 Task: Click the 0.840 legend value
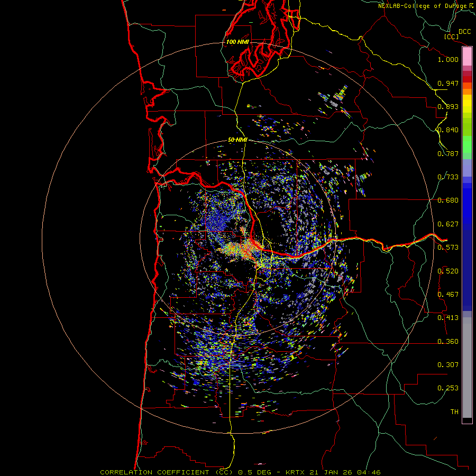pyautogui.click(x=448, y=130)
